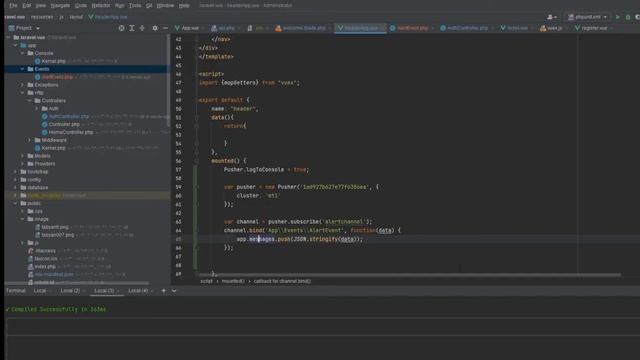Collapse the Controllers folder

point(29,100)
